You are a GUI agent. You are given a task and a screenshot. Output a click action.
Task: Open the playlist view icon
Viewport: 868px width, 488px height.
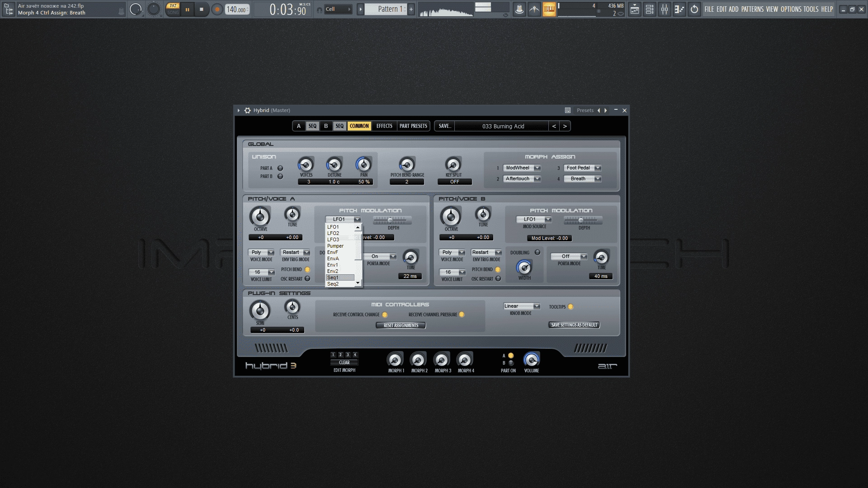click(x=635, y=9)
